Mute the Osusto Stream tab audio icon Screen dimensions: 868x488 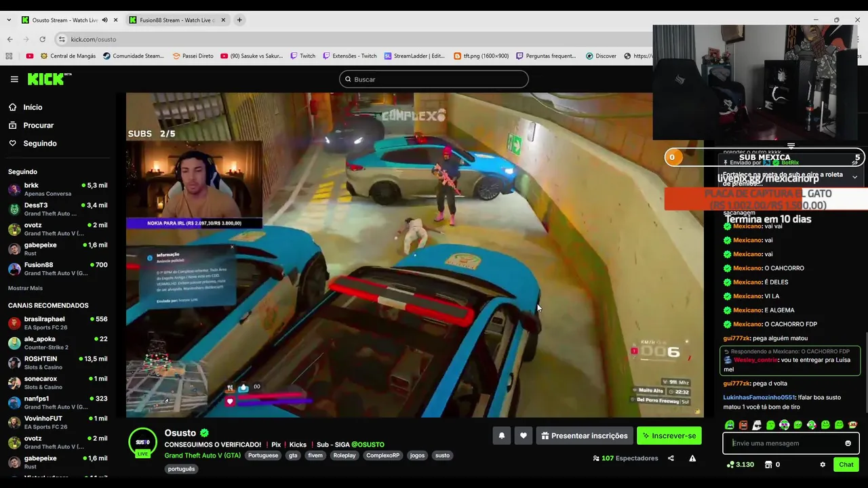104,20
